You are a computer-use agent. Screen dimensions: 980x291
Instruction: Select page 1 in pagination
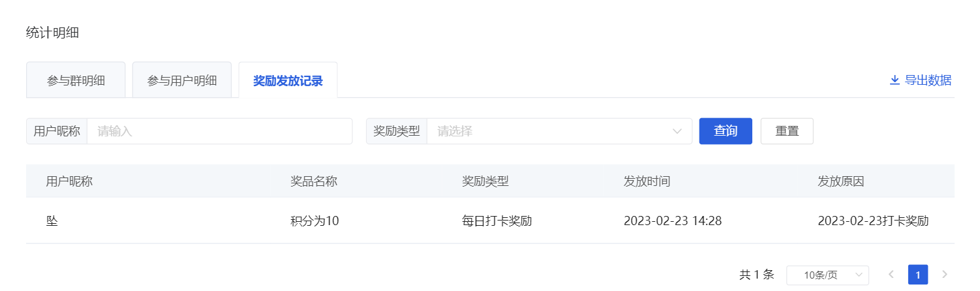click(918, 275)
